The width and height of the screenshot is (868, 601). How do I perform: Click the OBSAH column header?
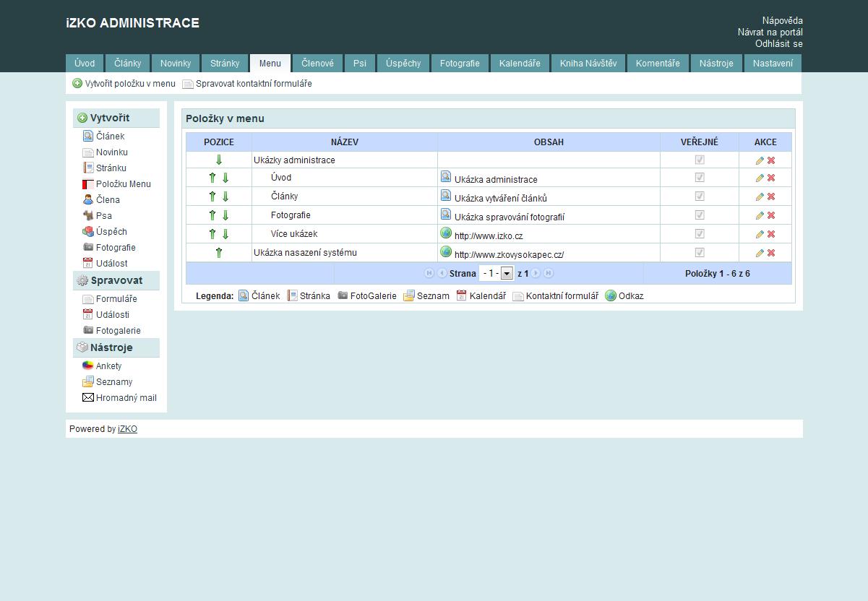click(549, 142)
